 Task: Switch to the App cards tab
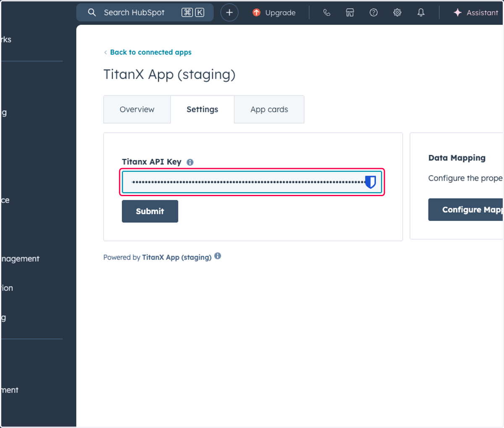(269, 109)
